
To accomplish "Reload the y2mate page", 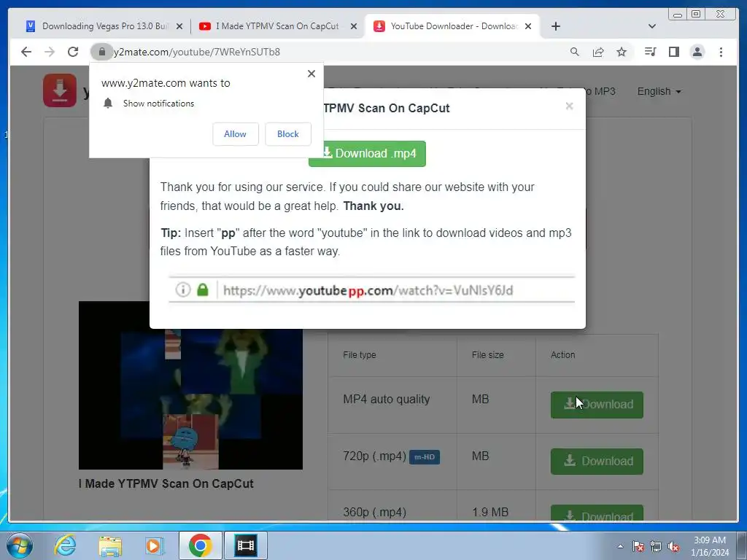I will pos(73,52).
